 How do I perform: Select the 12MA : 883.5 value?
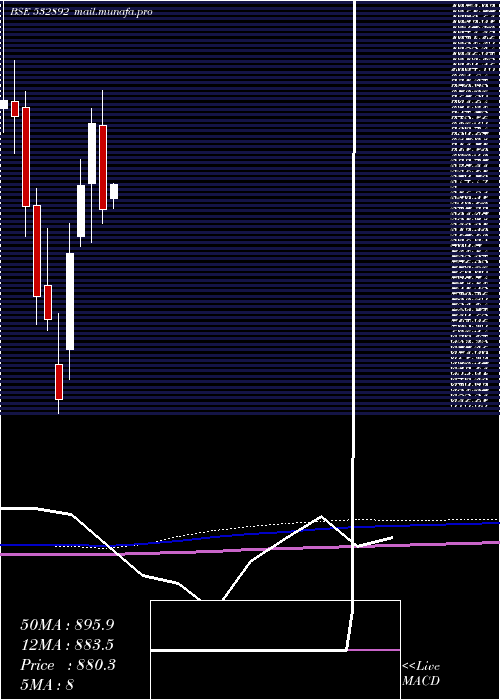click(67, 645)
